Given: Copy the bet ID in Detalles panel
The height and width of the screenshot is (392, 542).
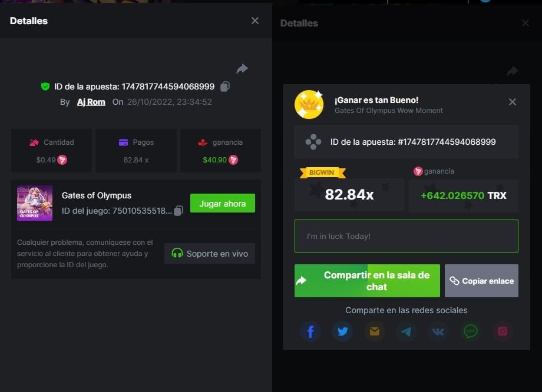Looking at the screenshot, I should point(225,87).
